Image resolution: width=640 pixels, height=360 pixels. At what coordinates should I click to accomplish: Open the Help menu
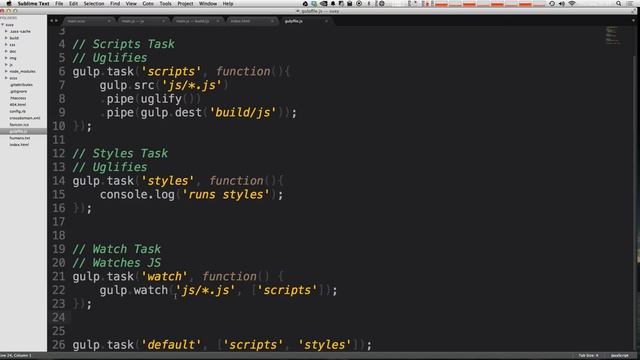pyautogui.click(x=228, y=3)
